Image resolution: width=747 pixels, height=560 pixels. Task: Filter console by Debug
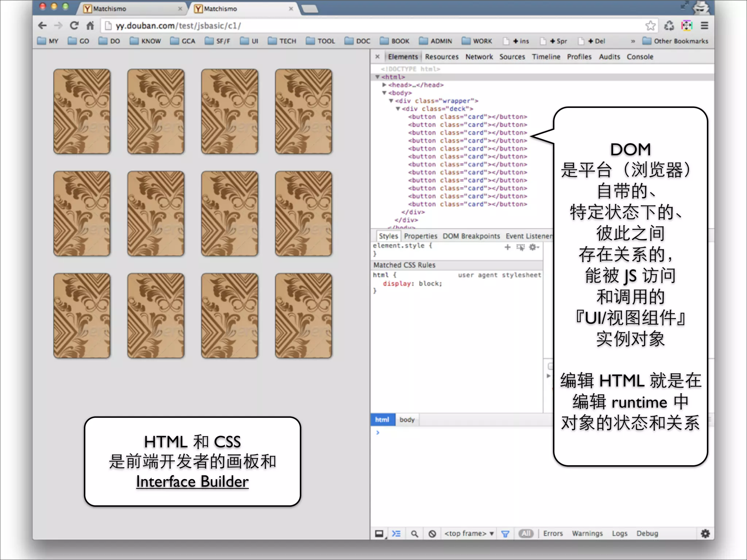coord(647,534)
